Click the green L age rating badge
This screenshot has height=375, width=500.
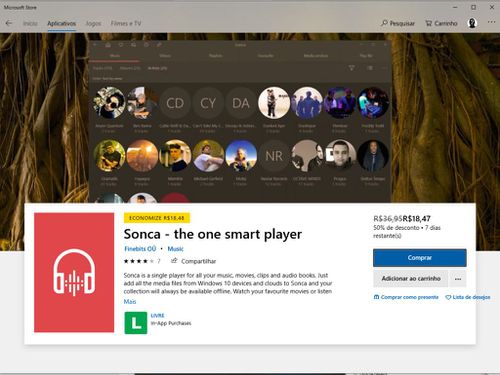point(136,323)
